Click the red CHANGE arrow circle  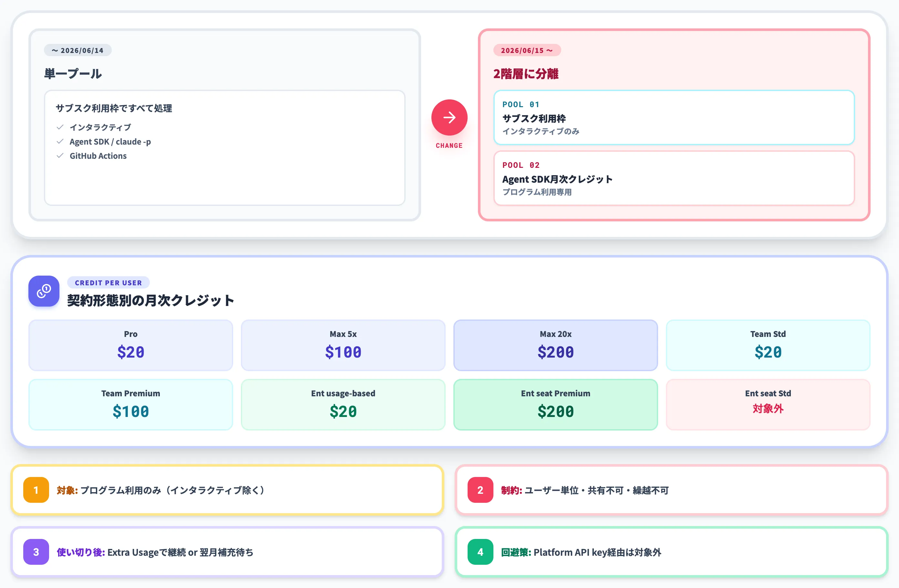(449, 117)
